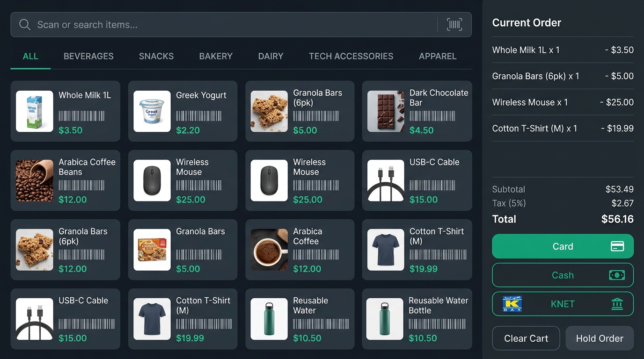The width and height of the screenshot is (644, 359).
Task: Click the barcode under Whole Milk 1L
Action: click(81, 116)
